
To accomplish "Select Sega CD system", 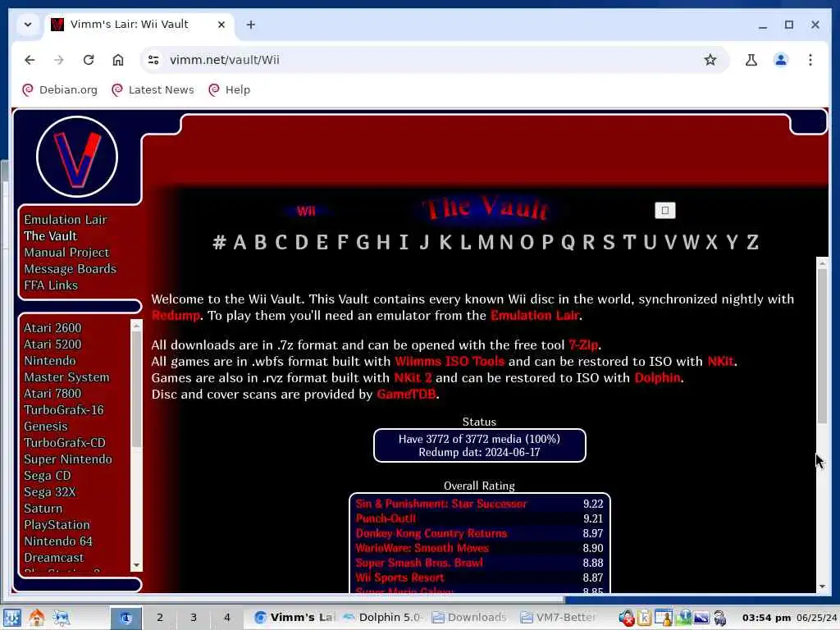I will coord(47,476).
